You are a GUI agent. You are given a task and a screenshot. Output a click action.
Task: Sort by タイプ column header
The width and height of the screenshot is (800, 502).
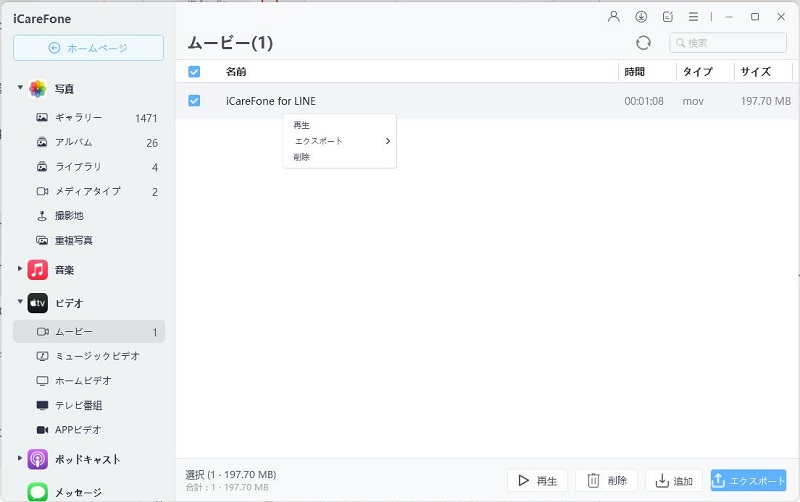tap(697, 72)
